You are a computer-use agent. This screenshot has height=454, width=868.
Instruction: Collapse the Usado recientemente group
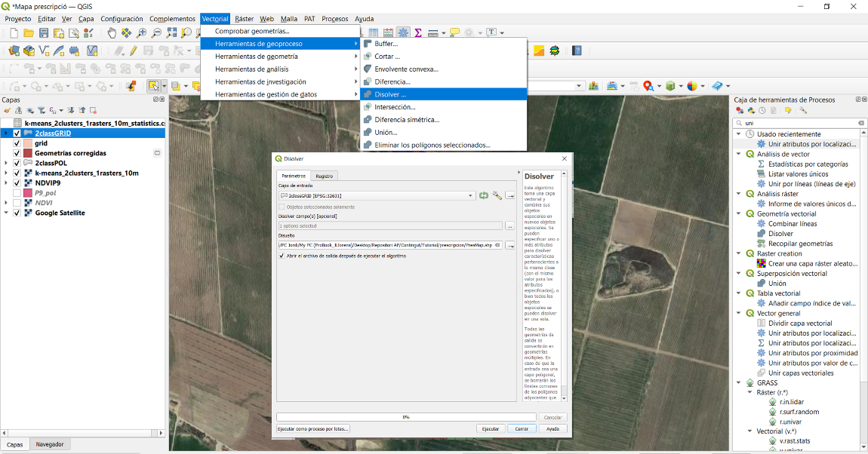click(738, 133)
